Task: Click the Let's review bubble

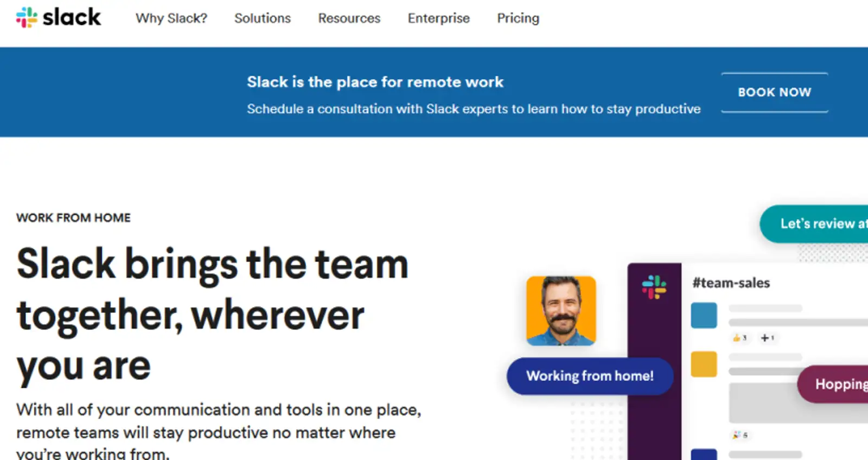Action: coord(814,223)
